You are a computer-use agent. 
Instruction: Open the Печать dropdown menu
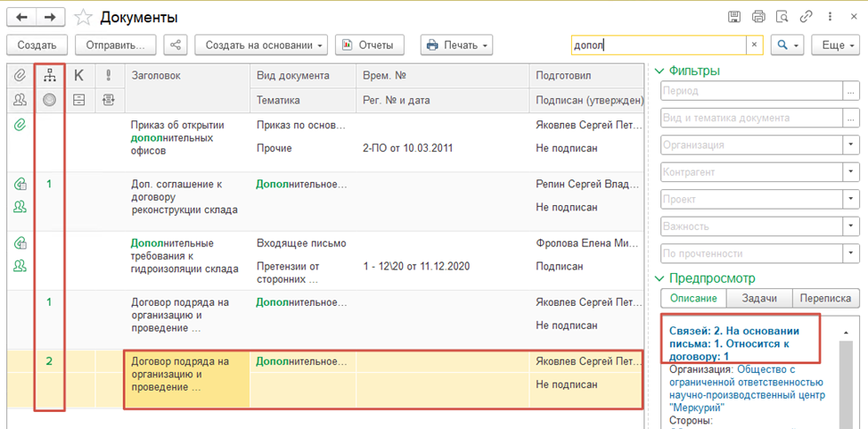click(456, 45)
